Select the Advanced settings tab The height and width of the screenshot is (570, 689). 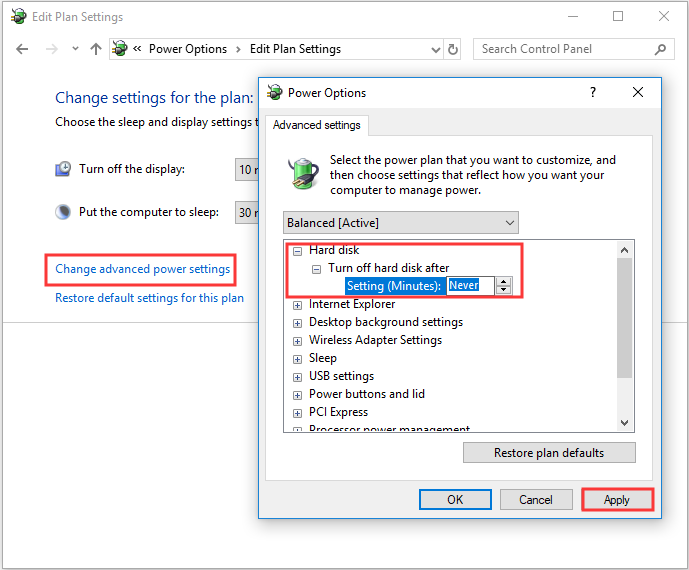tap(316, 125)
